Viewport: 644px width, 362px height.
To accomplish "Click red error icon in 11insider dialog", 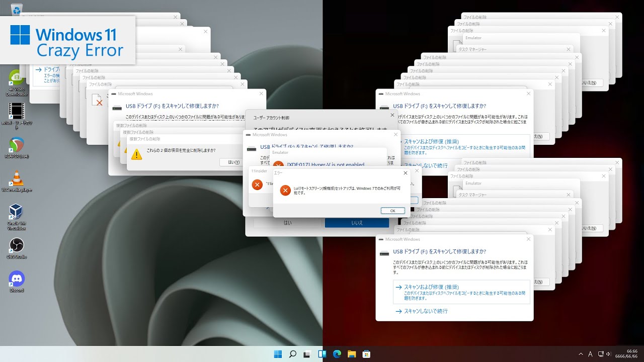I will [x=257, y=185].
